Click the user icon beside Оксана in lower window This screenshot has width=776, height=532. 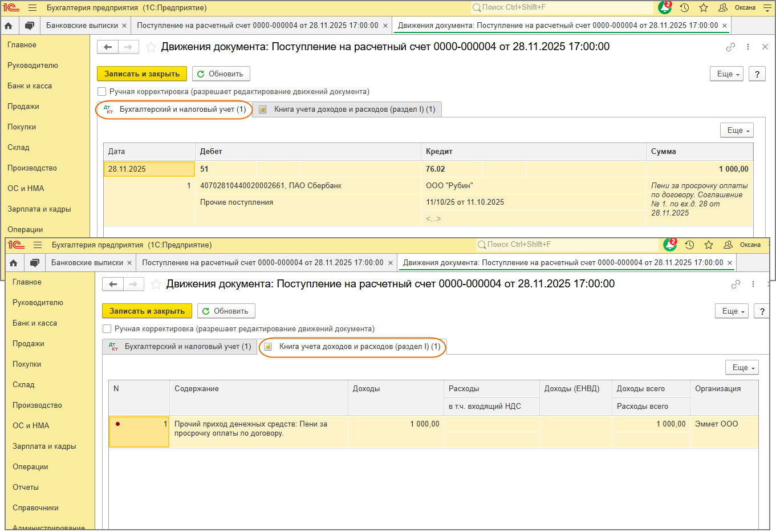tap(728, 245)
